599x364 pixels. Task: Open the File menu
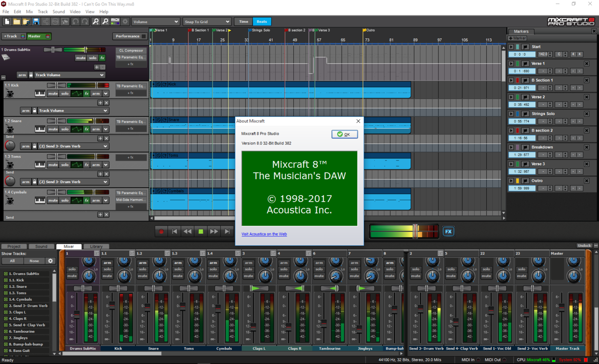6,12
